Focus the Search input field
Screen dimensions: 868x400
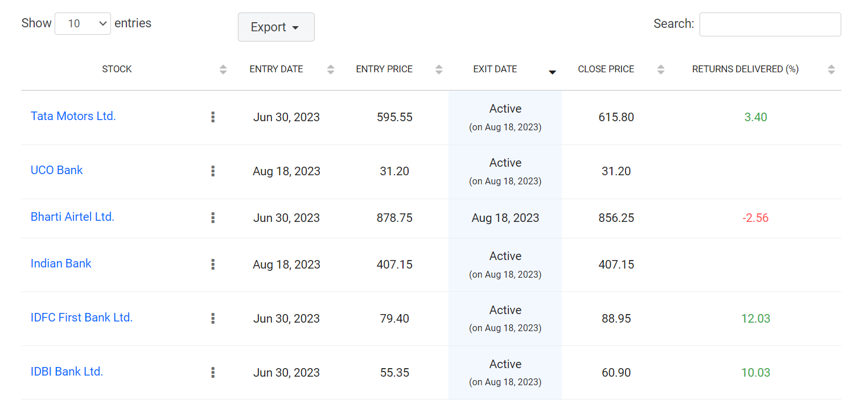(770, 24)
